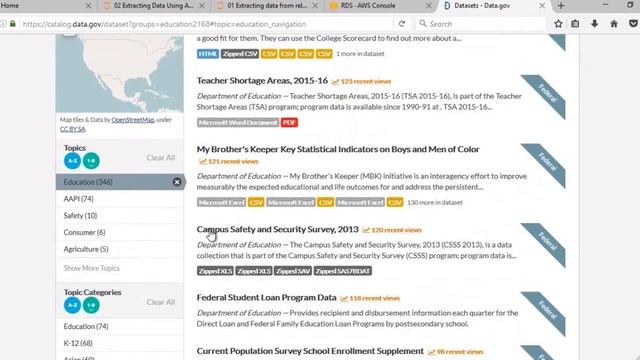The height and width of the screenshot is (360, 640).
Task: Close the 02 Extracting Data tab
Action: pos(202,6)
